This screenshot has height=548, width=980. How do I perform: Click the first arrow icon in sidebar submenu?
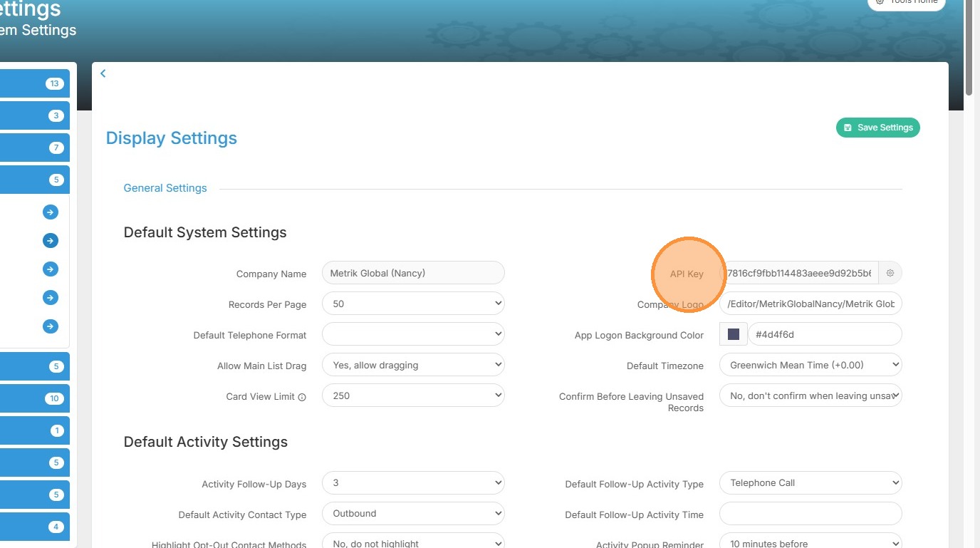point(50,212)
